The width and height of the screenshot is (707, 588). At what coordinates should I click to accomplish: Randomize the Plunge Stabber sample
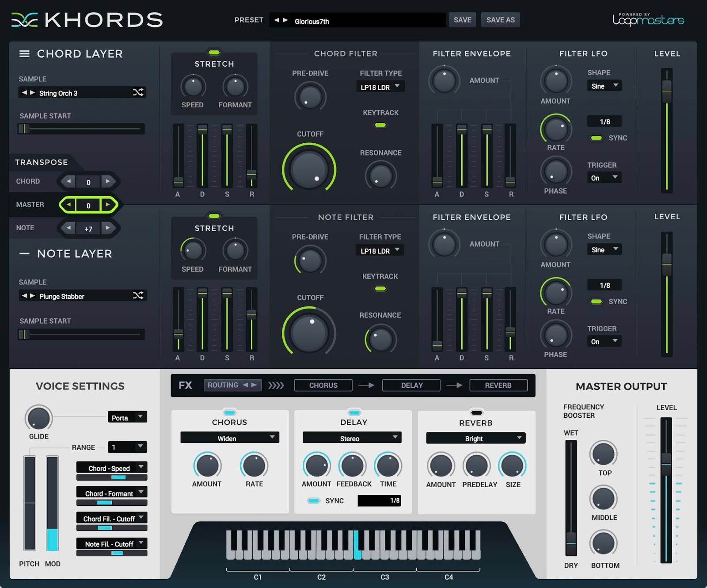coord(138,295)
